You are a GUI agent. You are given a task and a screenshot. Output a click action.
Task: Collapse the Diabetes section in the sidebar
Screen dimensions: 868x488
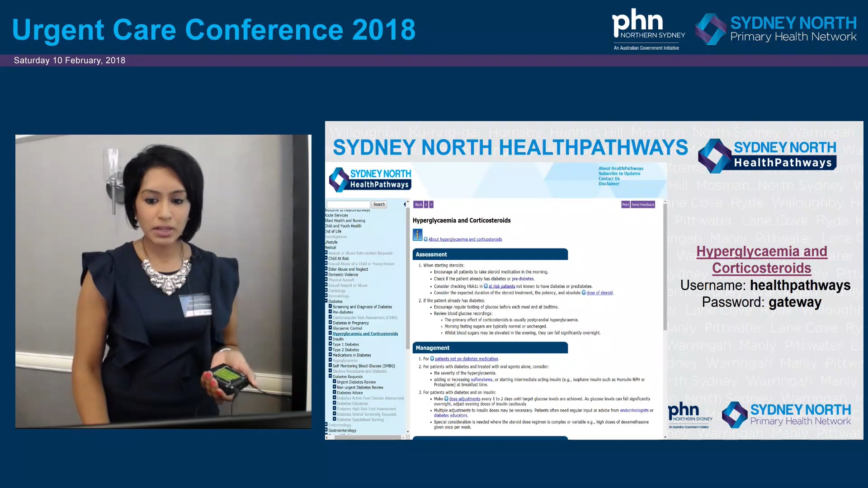(x=325, y=301)
